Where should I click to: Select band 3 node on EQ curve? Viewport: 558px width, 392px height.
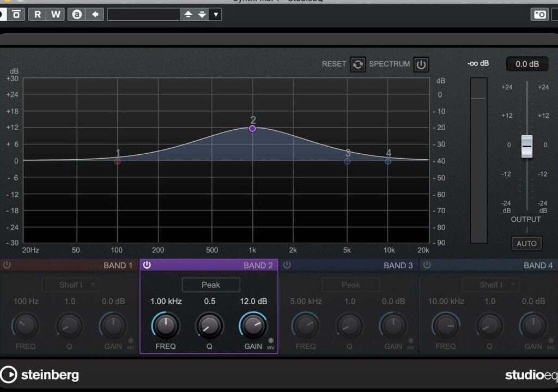pos(347,161)
